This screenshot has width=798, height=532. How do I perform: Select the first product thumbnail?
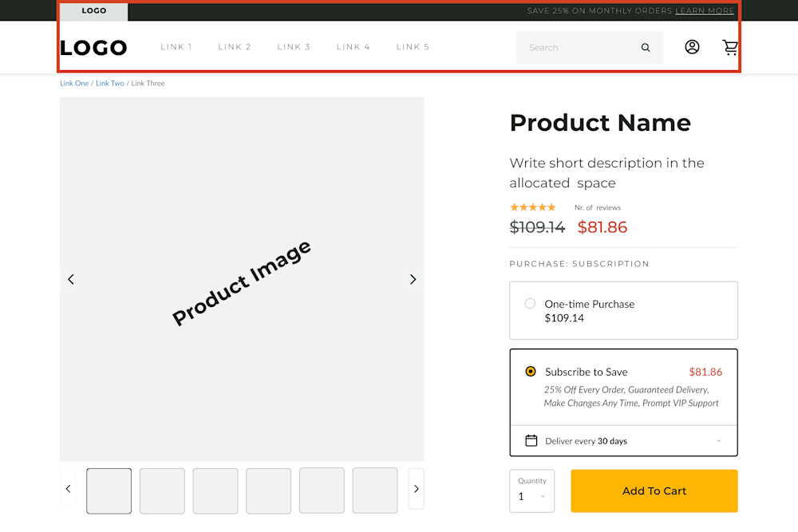click(x=109, y=491)
